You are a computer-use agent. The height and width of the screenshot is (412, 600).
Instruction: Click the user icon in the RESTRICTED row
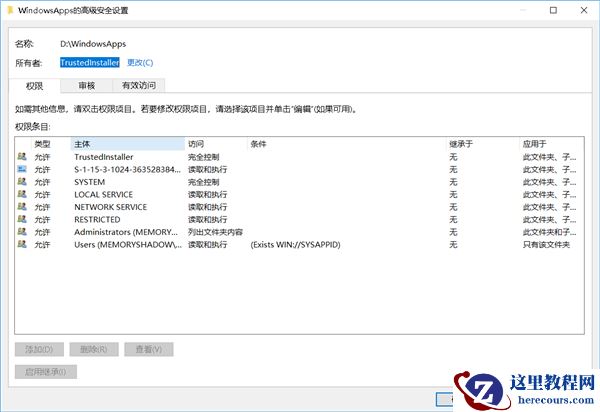(x=22, y=219)
